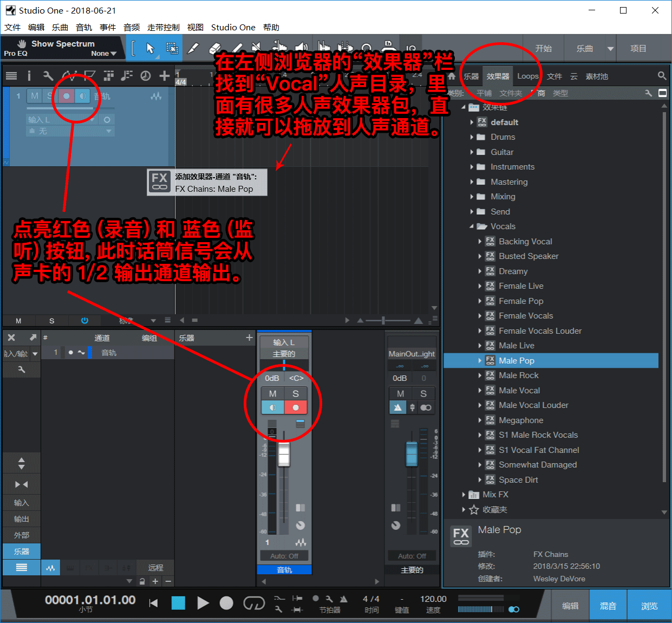Expand the Drums folder
This screenshot has width=672, height=623.
[x=472, y=137]
